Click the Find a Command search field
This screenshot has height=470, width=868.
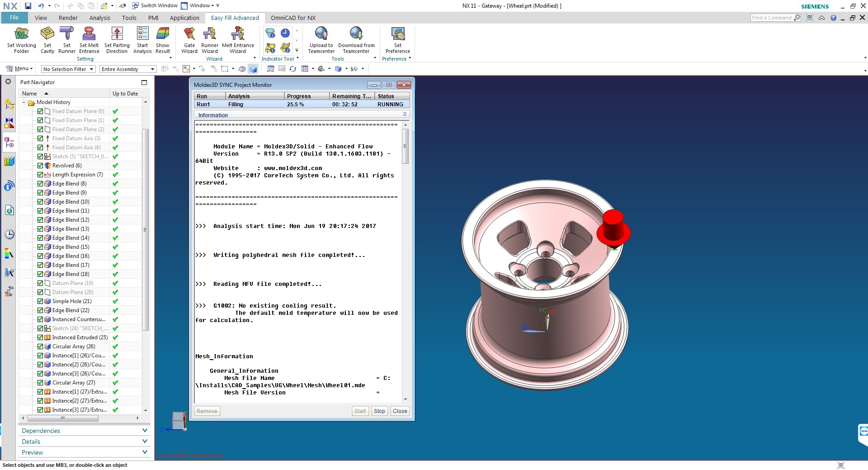(775, 18)
